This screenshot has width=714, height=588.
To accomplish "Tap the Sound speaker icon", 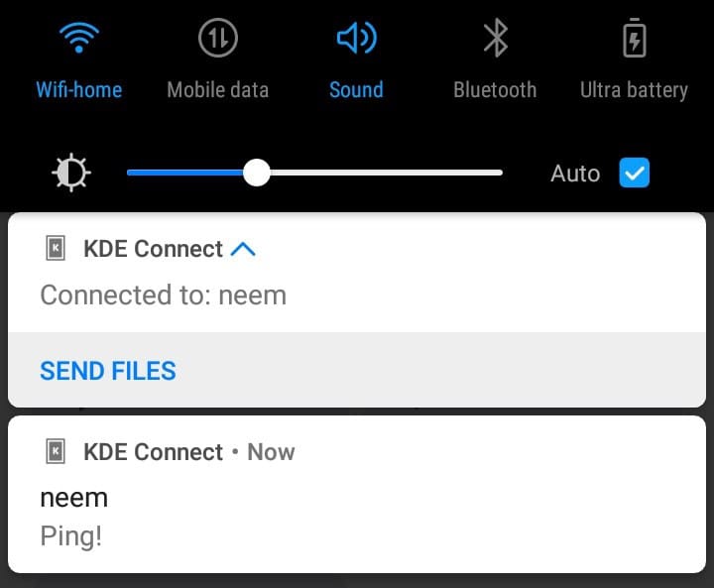I will point(357,38).
